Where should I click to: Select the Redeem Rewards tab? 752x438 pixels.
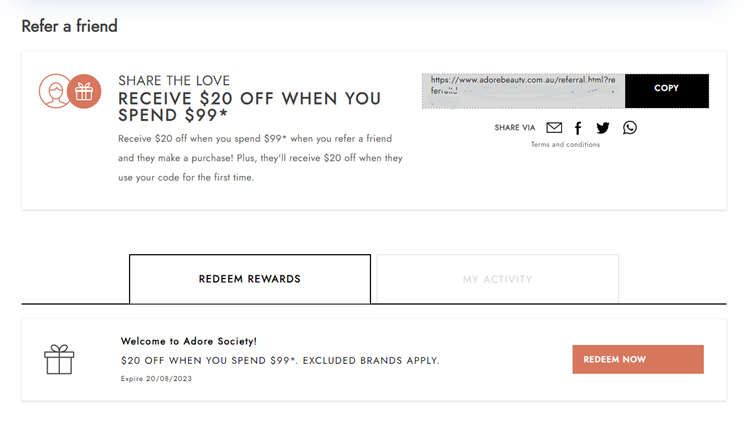click(250, 279)
